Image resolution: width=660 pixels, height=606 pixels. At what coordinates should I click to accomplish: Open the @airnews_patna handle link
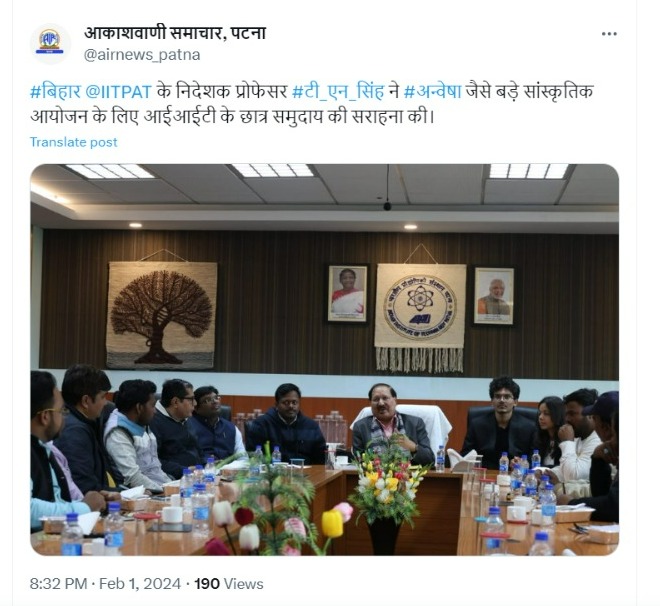(x=142, y=55)
